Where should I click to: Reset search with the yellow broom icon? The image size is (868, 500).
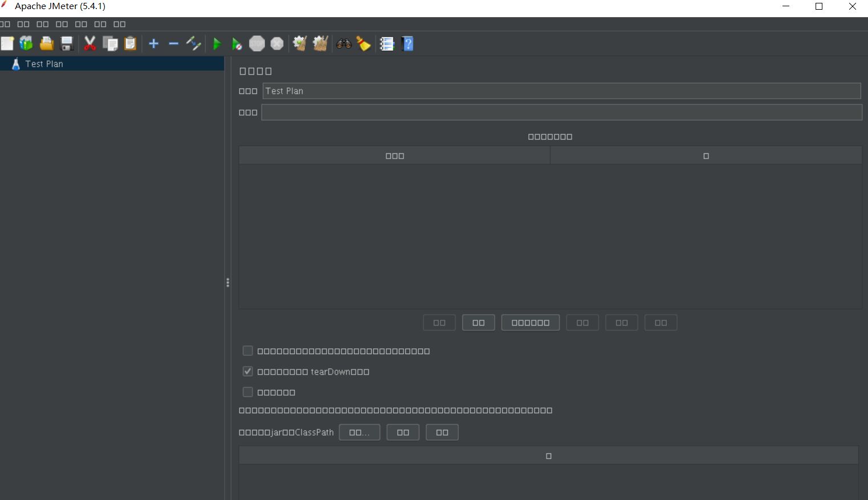coord(364,44)
